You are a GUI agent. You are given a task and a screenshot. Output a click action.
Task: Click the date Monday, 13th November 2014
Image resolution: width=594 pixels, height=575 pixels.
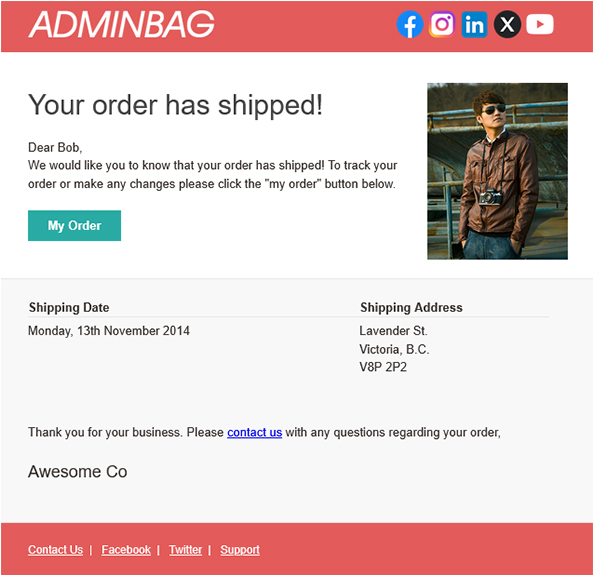click(109, 331)
